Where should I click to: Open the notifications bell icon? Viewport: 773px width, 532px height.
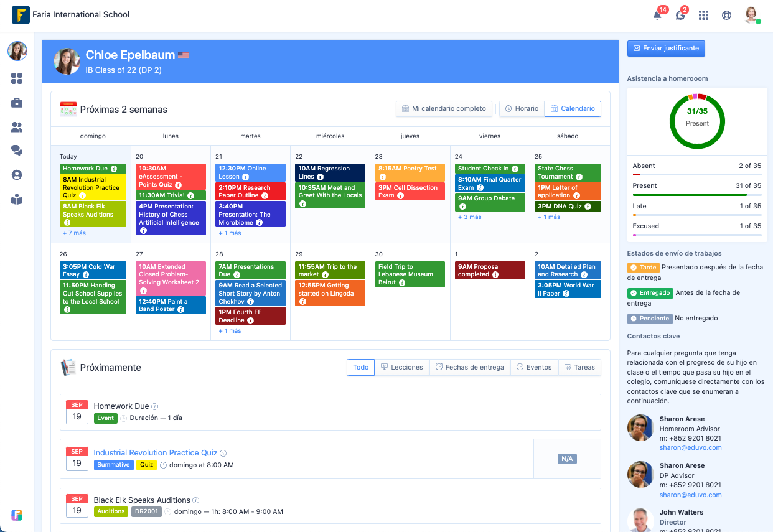point(657,16)
